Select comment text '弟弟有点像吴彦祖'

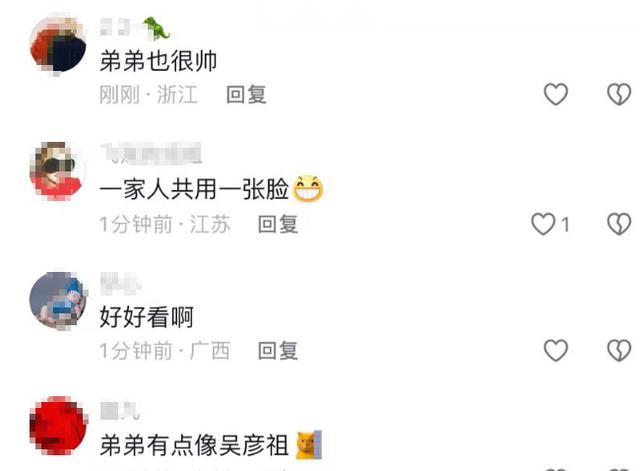click(x=194, y=444)
